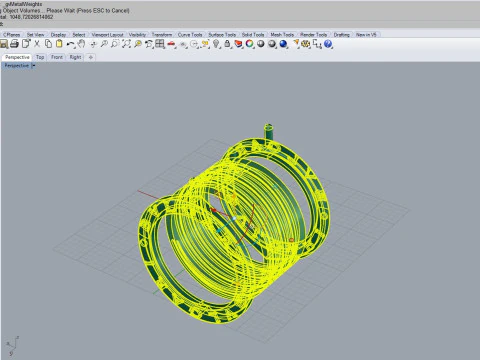Open the blue Help question mark icon
The image size is (480, 360).
328,44
